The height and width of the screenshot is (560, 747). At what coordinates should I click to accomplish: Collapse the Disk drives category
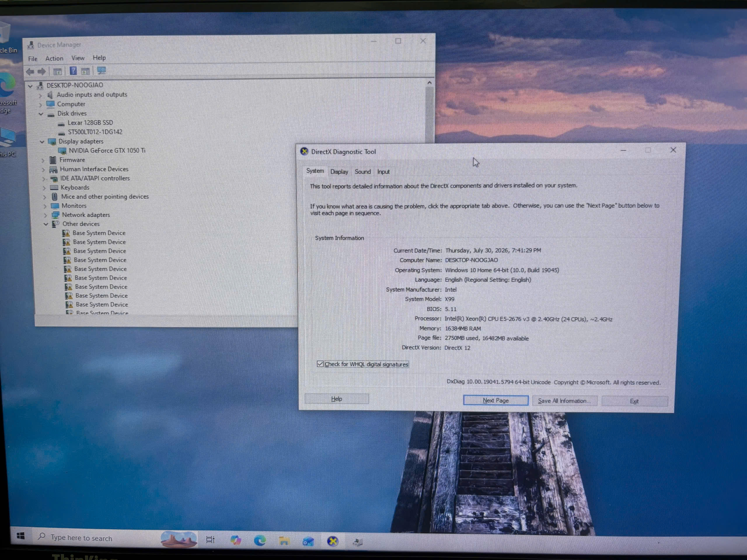[x=41, y=114]
